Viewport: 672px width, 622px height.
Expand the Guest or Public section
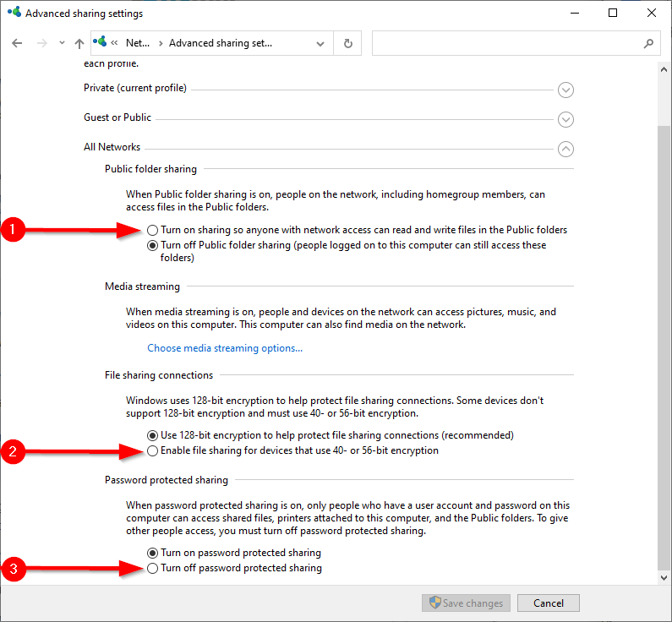tap(565, 119)
